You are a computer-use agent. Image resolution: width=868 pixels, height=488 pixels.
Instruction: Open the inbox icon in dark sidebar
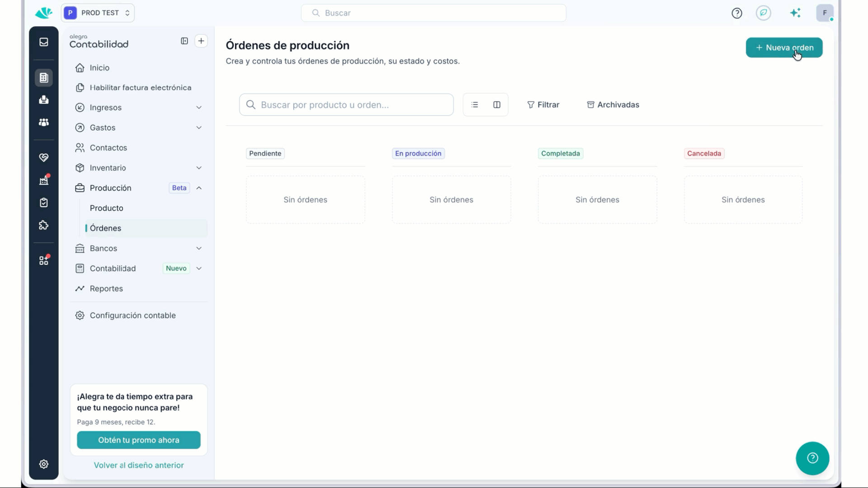(44, 42)
